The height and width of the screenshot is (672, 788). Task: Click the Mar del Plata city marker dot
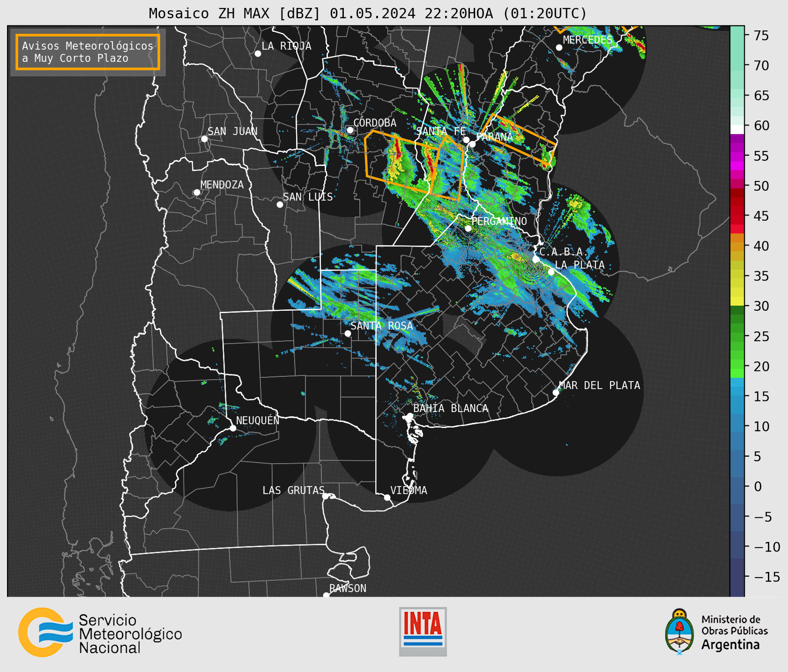tap(556, 393)
